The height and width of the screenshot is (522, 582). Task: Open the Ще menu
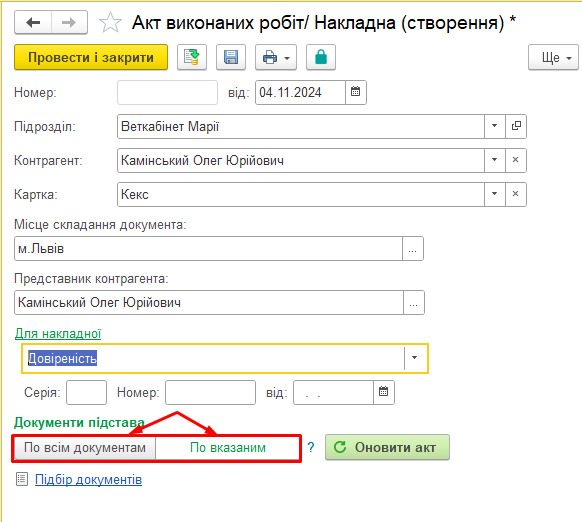pyautogui.click(x=553, y=57)
